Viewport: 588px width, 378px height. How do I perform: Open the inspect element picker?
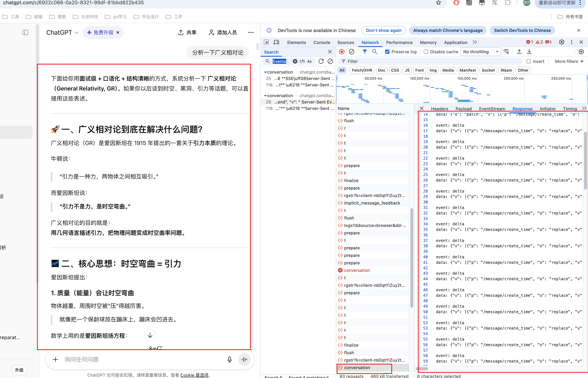tap(266, 42)
